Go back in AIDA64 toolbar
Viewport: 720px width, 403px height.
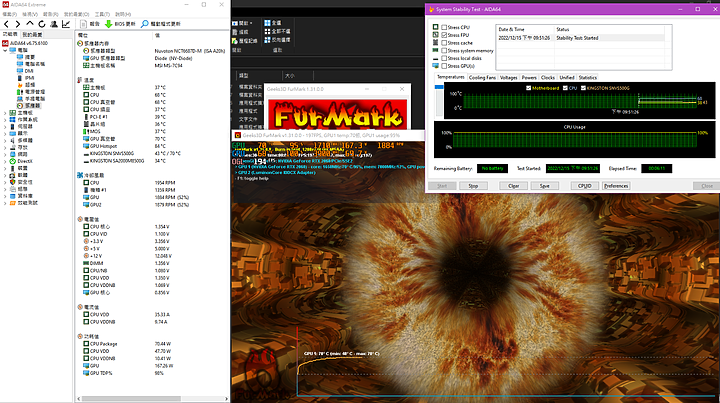(6, 24)
